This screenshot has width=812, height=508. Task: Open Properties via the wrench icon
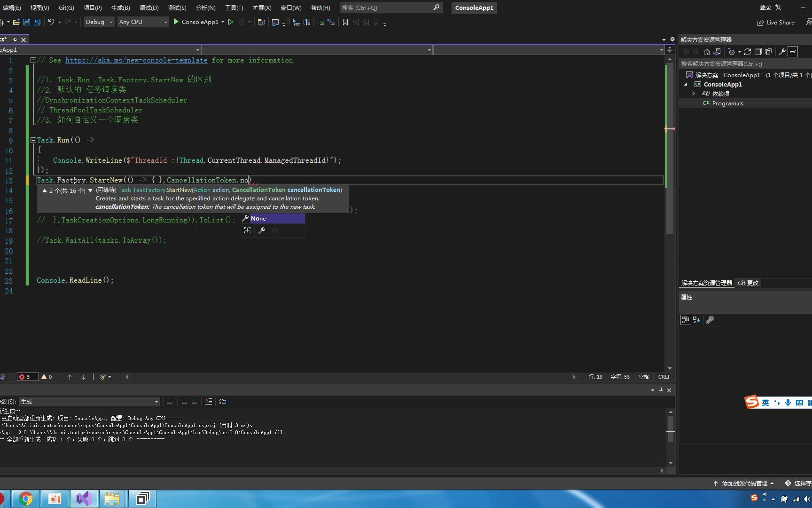(x=783, y=52)
